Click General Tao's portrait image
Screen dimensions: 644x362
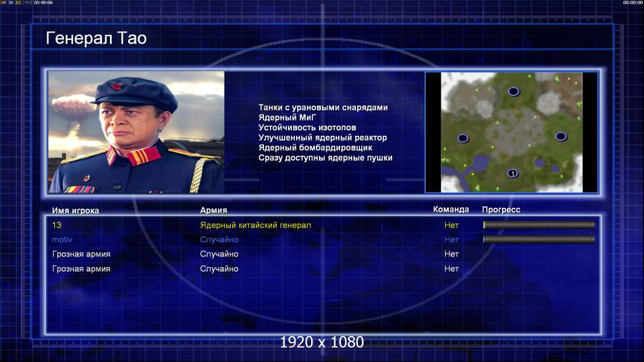[x=137, y=132]
